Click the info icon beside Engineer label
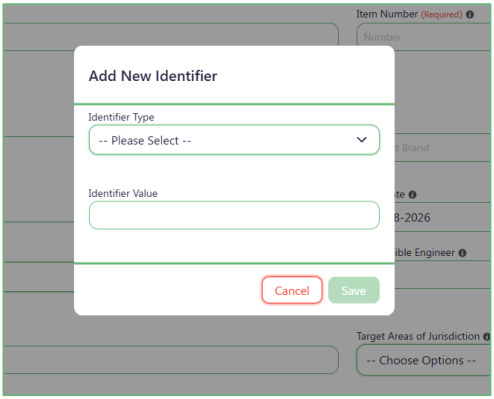494x399 pixels. (x=462, y=253)
